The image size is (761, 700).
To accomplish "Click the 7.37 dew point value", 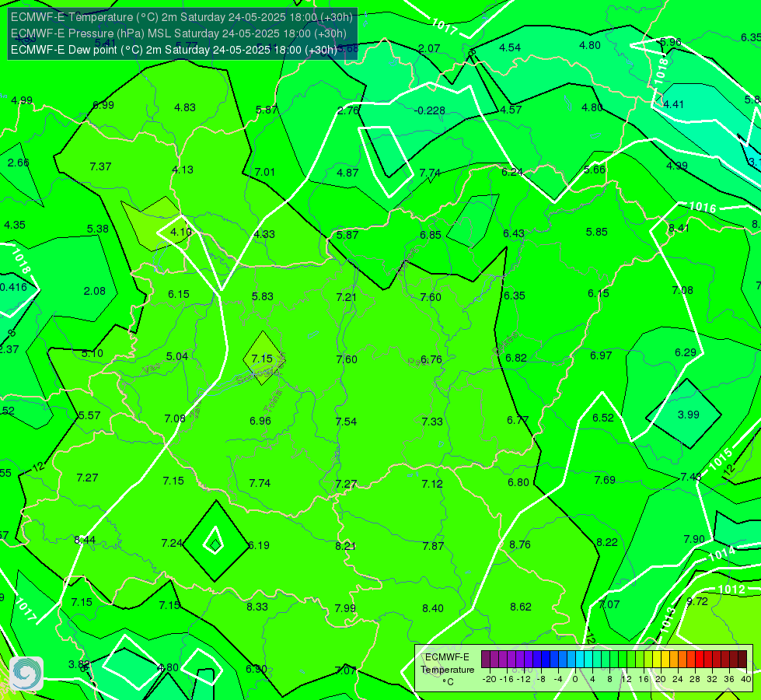I will tap(100, 166).
